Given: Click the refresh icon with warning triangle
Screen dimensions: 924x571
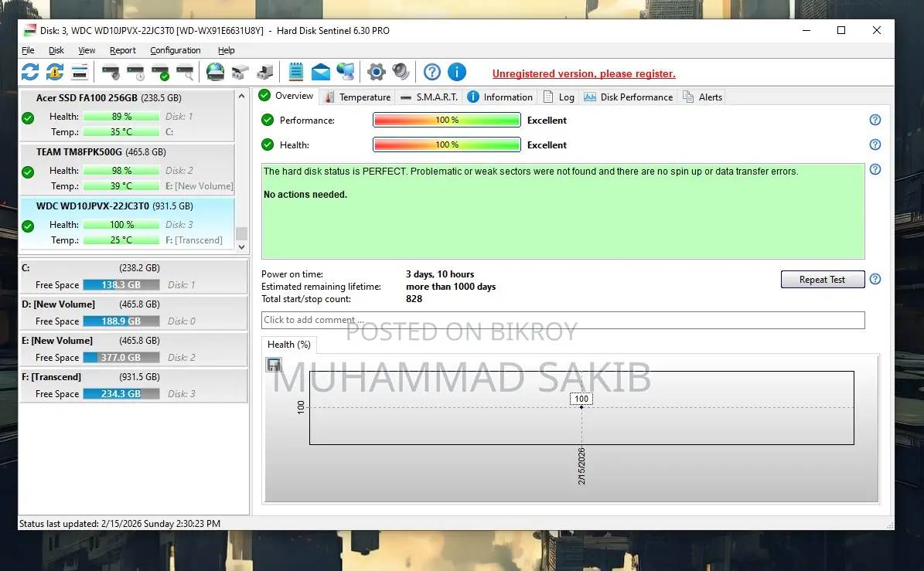Looking at the screenshot, I should (x=55, y=72).
